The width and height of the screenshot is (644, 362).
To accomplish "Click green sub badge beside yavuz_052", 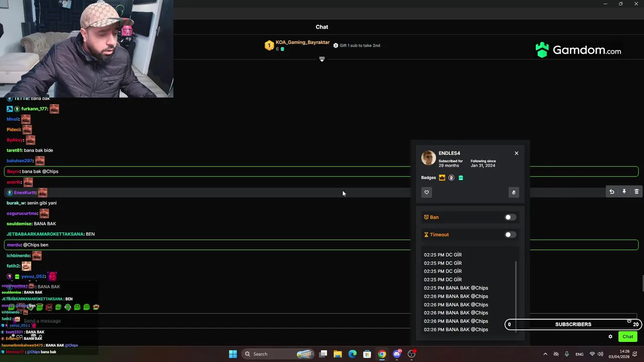I will click(17, 277).
